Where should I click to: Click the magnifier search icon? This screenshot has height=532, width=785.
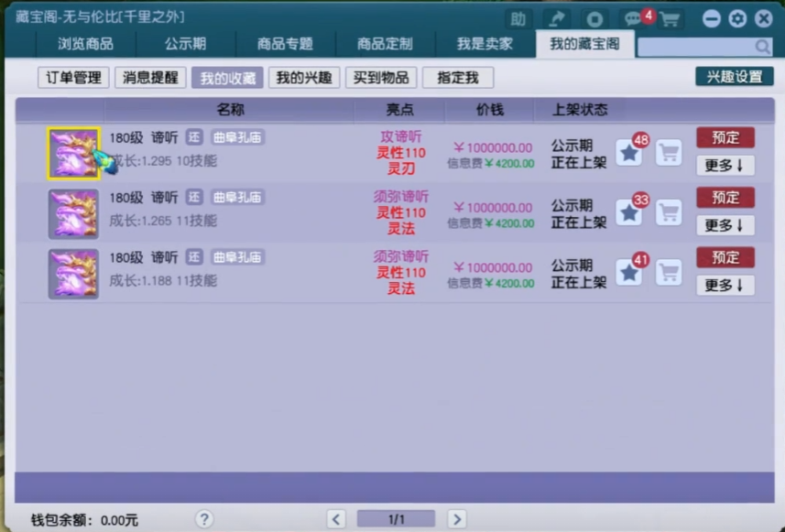click(762, 47)
